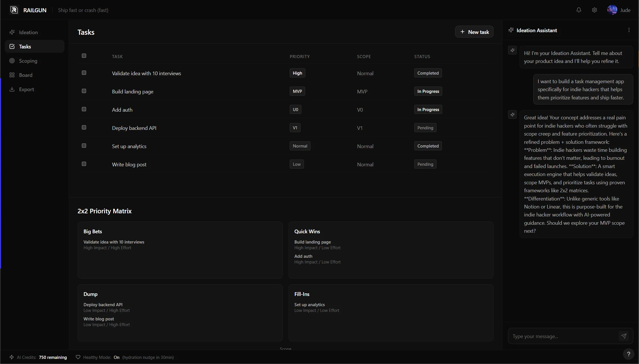Open the notifications bell
Image resolution: width=639 pixels, height=364 pixels.
579,10
